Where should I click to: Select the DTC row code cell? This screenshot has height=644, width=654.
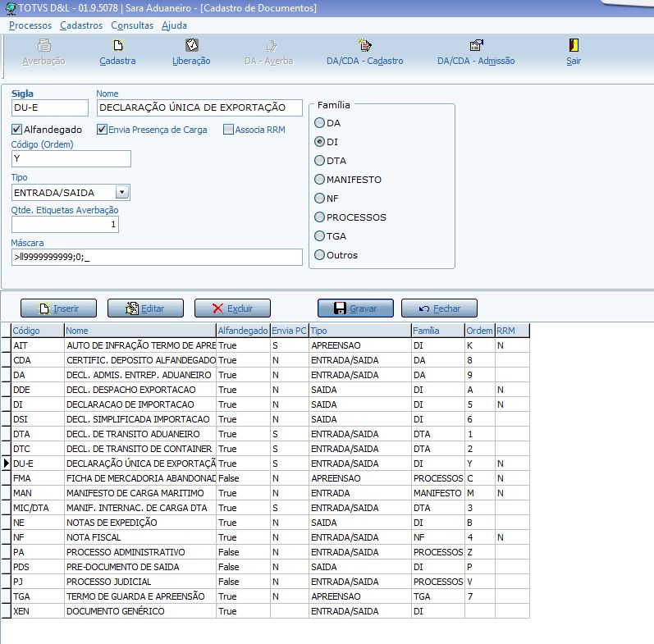(38, 449)
